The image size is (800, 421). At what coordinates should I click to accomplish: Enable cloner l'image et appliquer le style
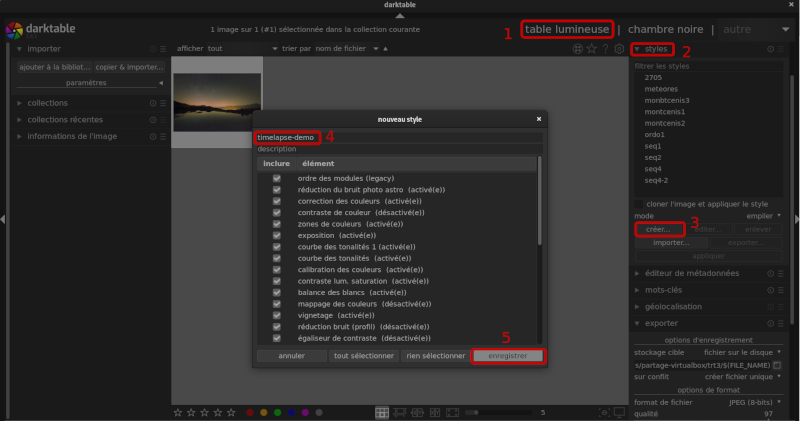coord(639,204)
